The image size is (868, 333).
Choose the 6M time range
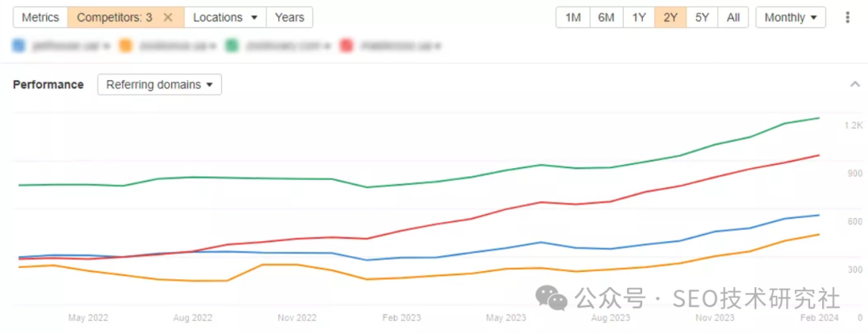pyautogui.click(x=606, y=18)
